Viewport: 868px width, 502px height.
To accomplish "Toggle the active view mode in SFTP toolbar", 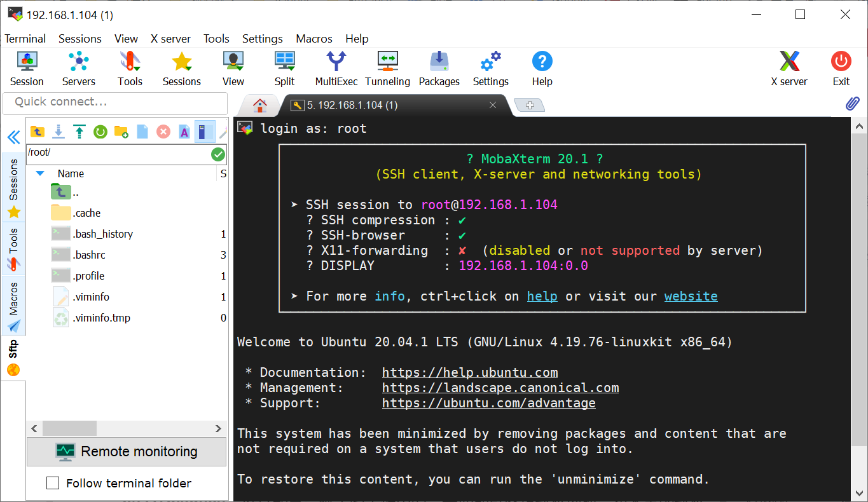I will 205,132.
